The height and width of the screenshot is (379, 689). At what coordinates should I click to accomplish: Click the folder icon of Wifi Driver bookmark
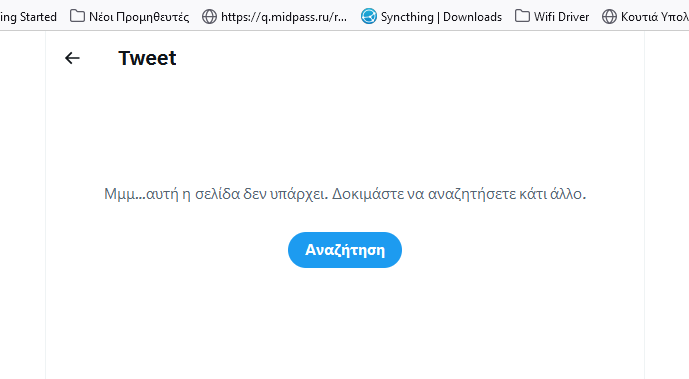522,16
